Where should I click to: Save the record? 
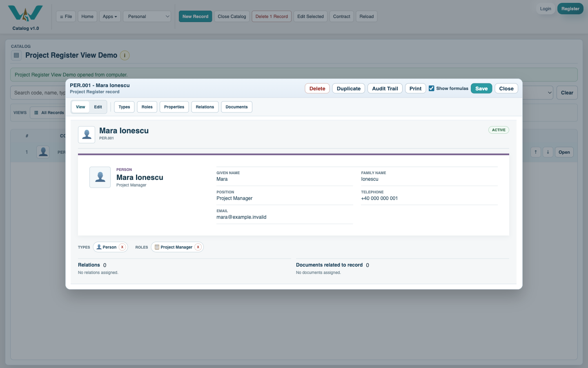(x=481, y=88)
